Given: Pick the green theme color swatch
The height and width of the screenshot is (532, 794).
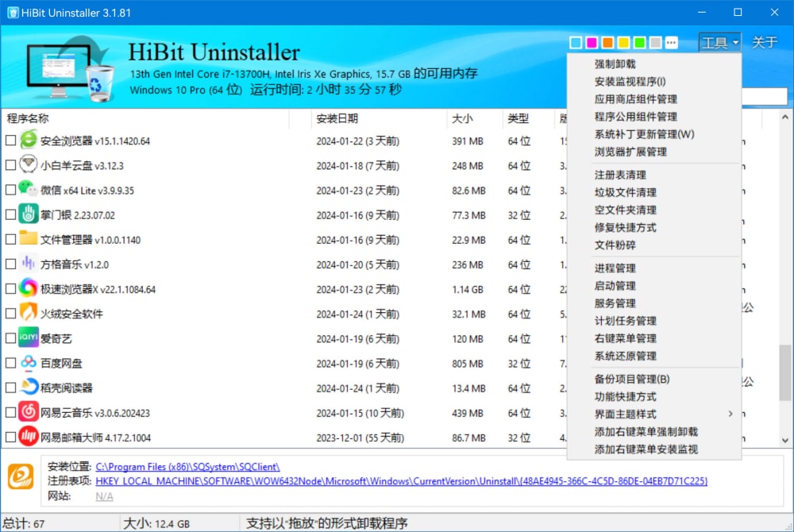Looking at the screenshot, I should (639, 43).
